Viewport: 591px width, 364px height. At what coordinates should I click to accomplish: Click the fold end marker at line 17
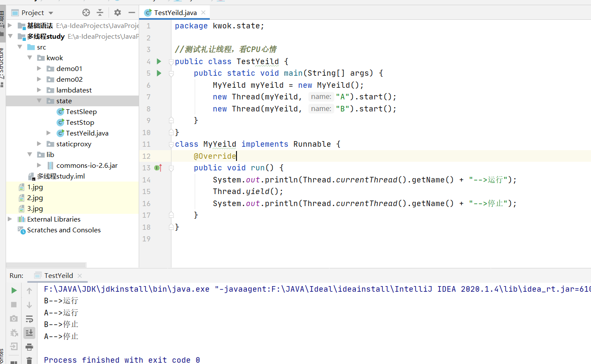(x=171, y=215)
